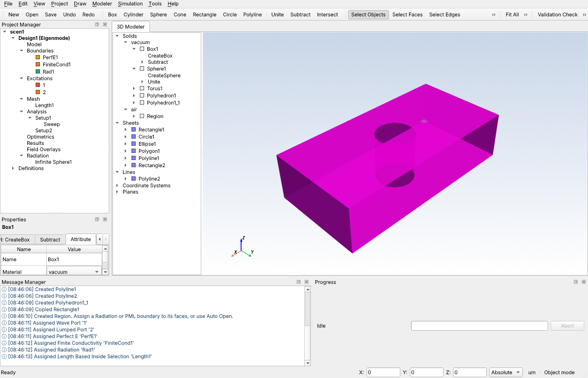This screenshot has width=588, height=378.
Task: Click Message Manager scroll down arrow
Action: coord(308,363)
